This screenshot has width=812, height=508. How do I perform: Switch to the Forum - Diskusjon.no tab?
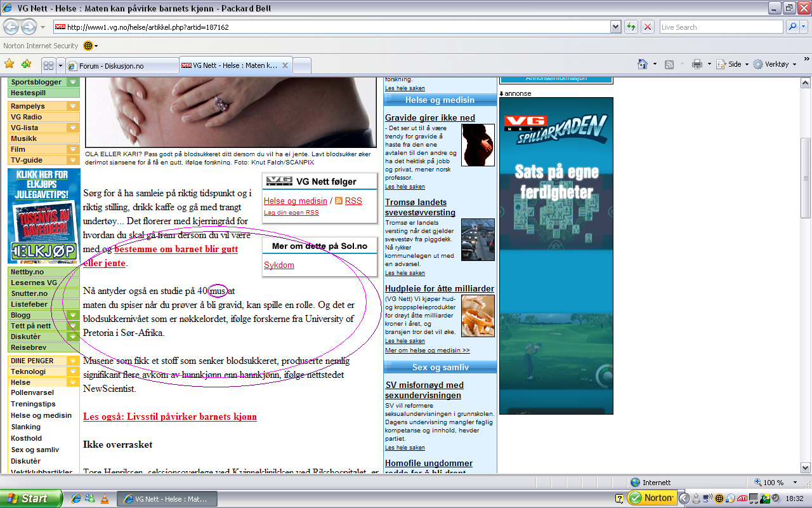122,65
